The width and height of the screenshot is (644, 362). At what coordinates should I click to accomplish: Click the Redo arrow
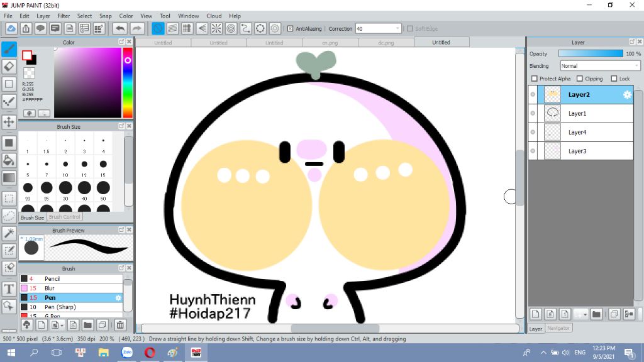136,29
